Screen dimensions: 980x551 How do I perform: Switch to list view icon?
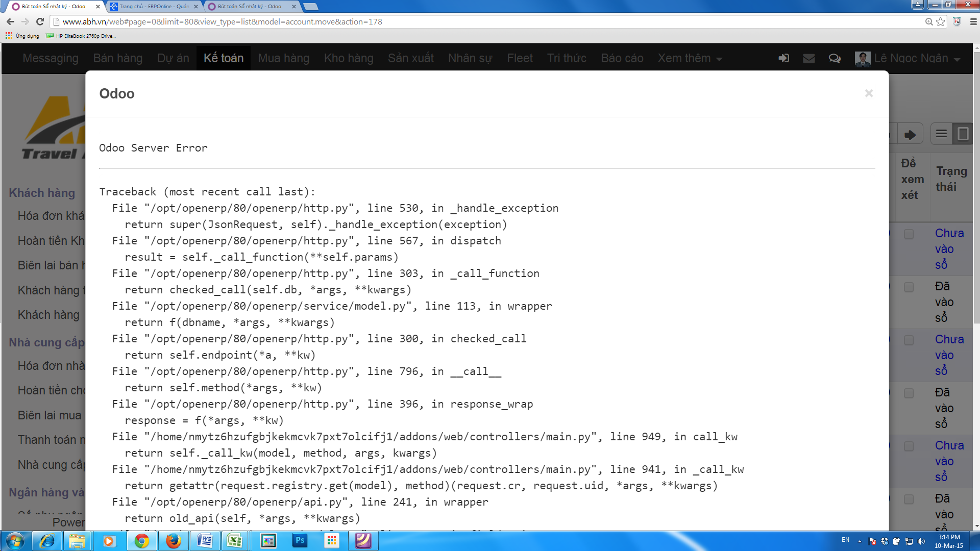tap(941, 134)
